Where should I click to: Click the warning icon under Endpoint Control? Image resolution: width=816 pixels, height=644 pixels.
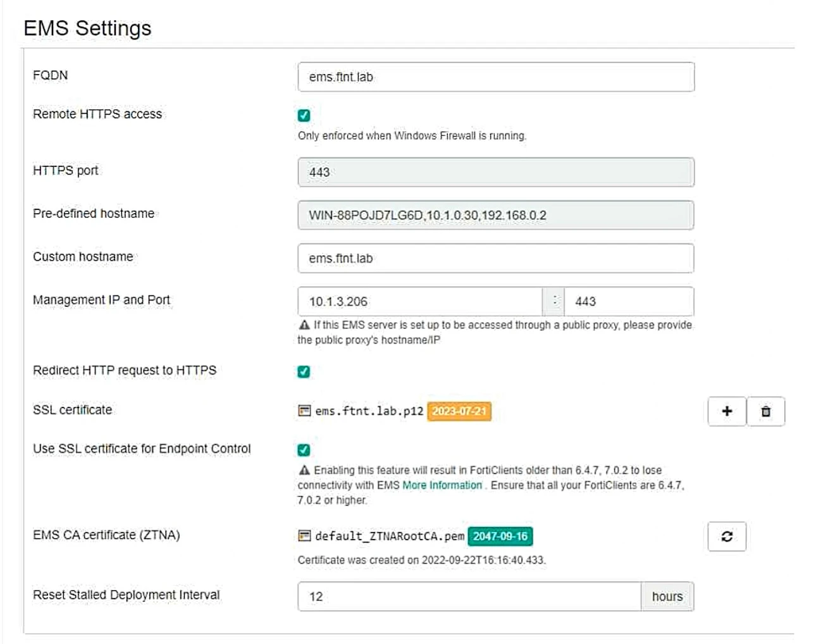click(304, 470)
